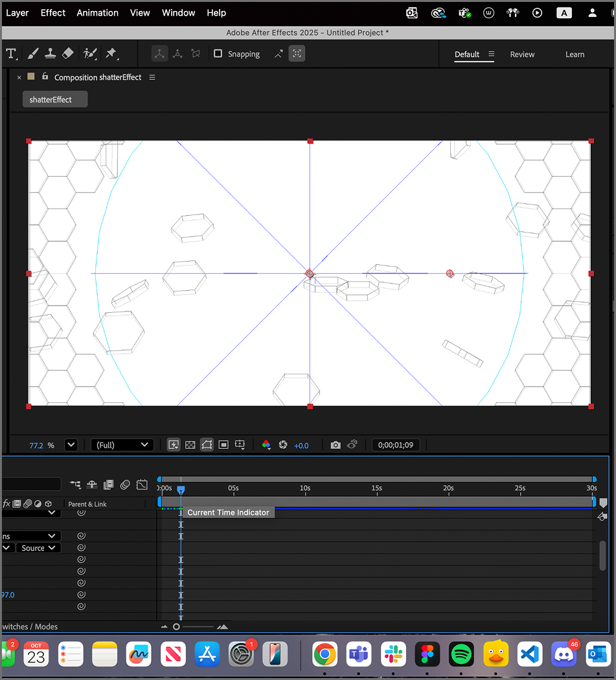
Task: Select the Clone Stamp tool
Action: [51, 54]
